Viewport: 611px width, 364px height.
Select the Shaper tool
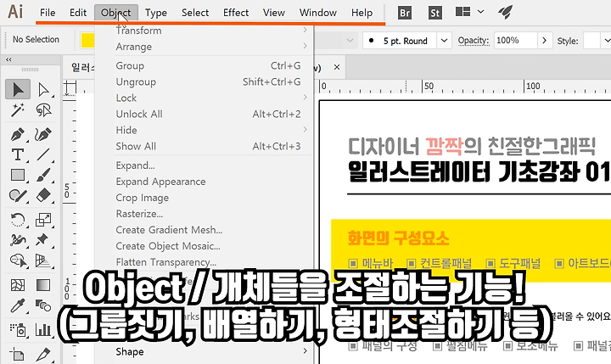click(x=18, y=195)
